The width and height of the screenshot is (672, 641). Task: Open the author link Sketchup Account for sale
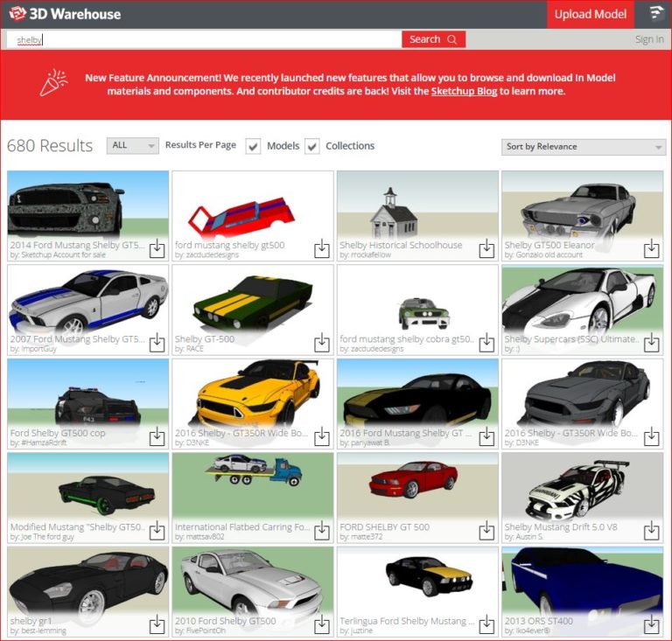(x=63, y=254)
